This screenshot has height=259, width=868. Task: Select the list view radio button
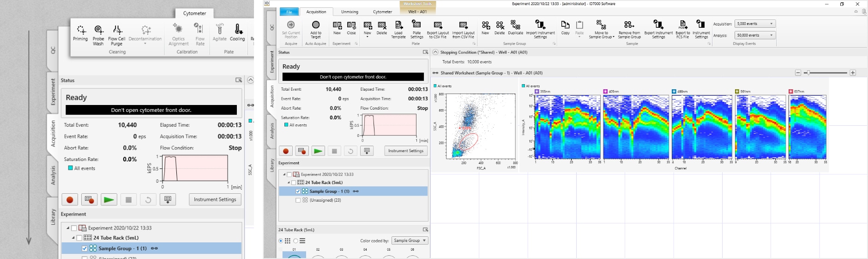[x=296, y=241]
